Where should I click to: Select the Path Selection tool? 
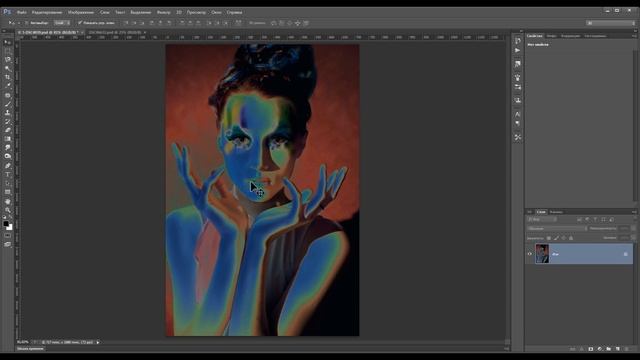tap(7, 183)
